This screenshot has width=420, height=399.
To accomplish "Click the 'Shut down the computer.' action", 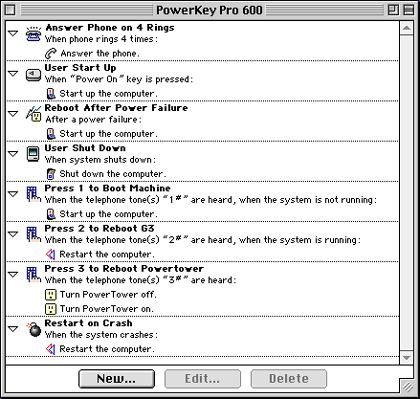I will click(x=113, y=174).
